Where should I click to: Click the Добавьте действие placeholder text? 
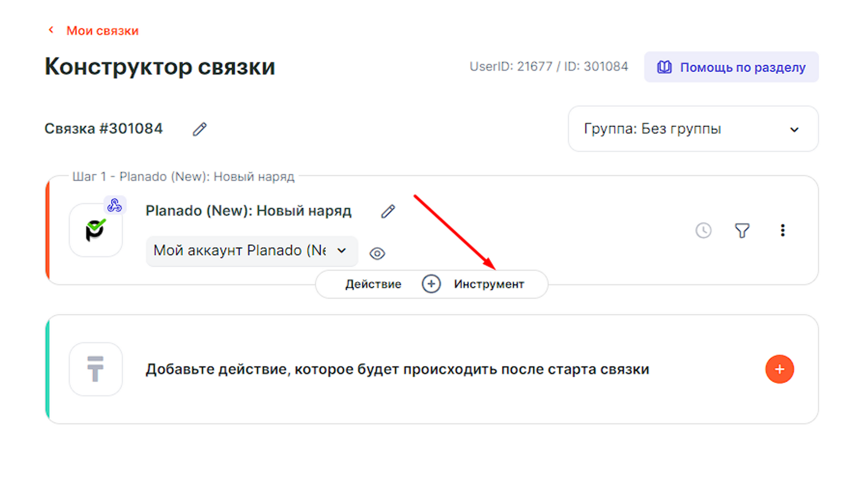[397, 369]
